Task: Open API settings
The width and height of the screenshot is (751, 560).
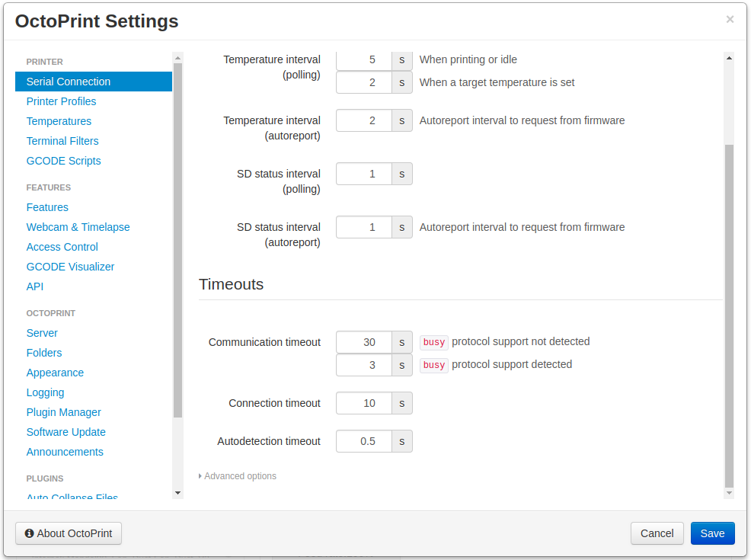Action: point(34,286)
